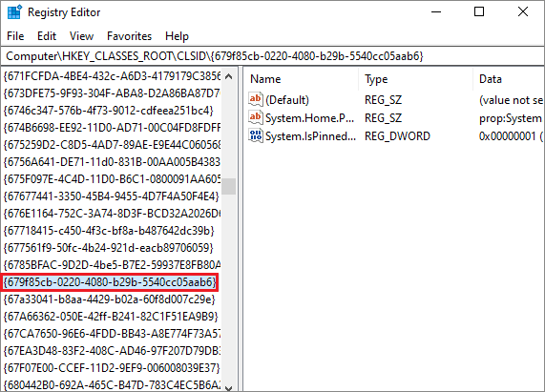Maximize the Registry Editor window
The image size is (545, 392).
pyautogui.click(x=479, y=11)
